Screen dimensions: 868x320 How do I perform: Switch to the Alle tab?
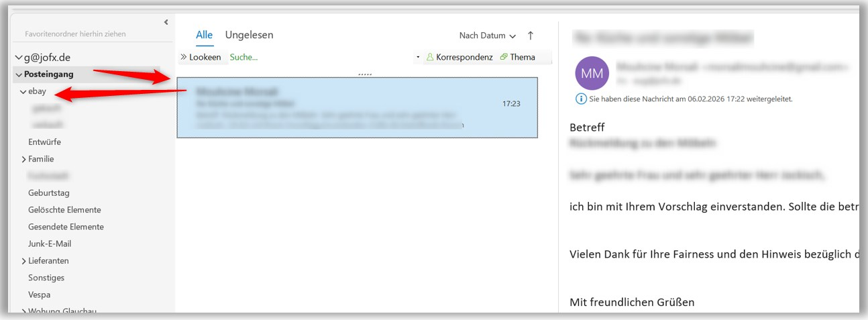click(205, 35)
